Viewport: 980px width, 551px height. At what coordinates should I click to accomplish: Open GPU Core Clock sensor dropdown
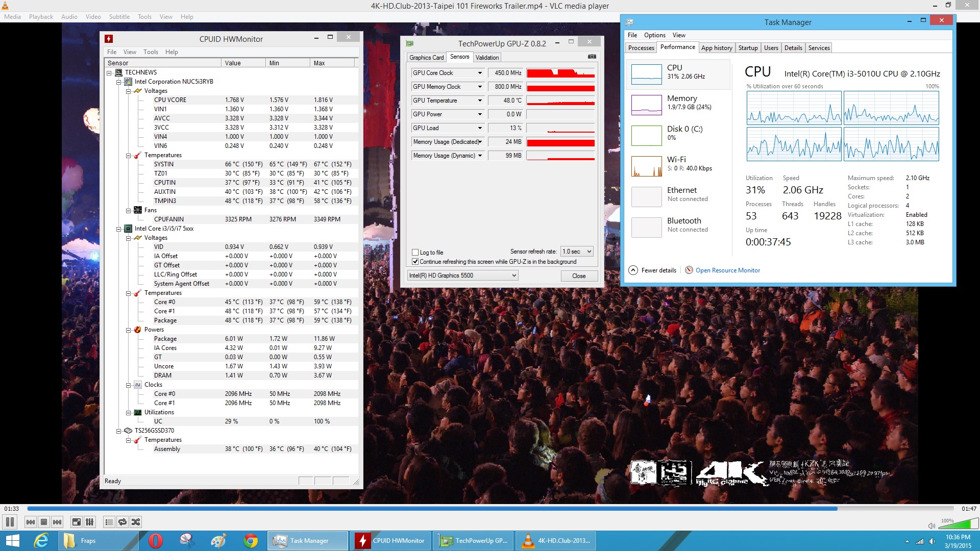click(480, 73)
